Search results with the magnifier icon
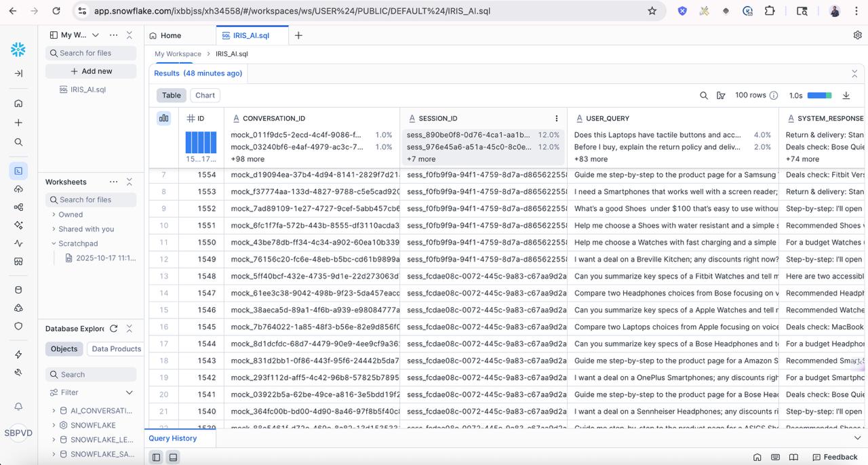The height and width of the screenshot is (465, 868). click(704, 96)
